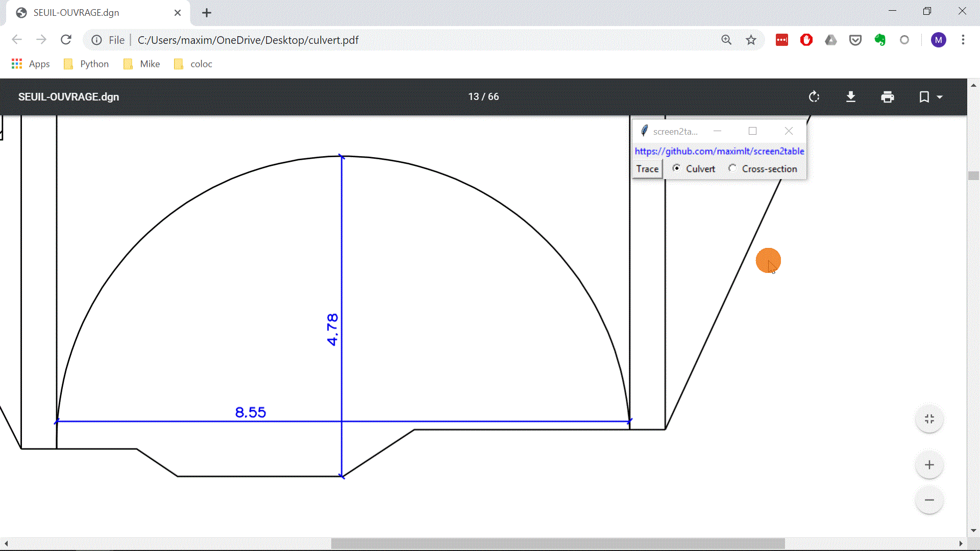Zoom out with the minus button
The width and height of the screenshot is (980, 551).
click(x=929, y=500)
